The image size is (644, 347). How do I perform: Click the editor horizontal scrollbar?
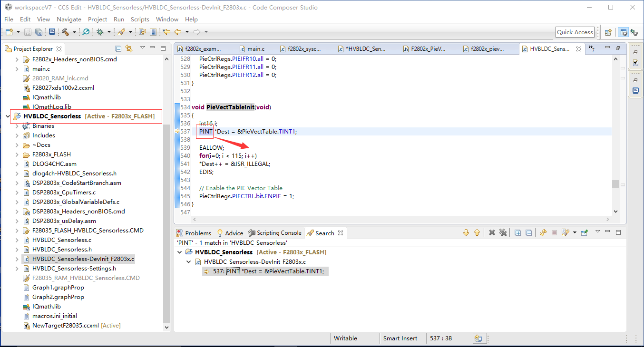point(400,220)
